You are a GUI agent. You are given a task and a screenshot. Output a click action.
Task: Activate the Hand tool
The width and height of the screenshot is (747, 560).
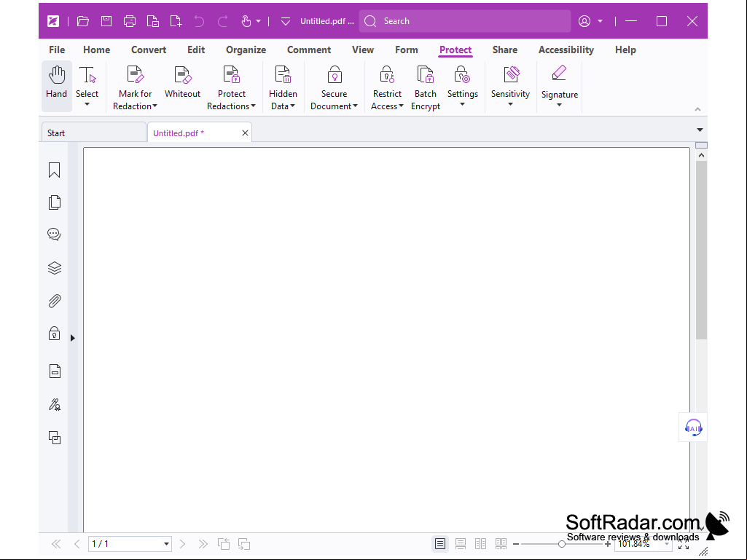[57, 86]
